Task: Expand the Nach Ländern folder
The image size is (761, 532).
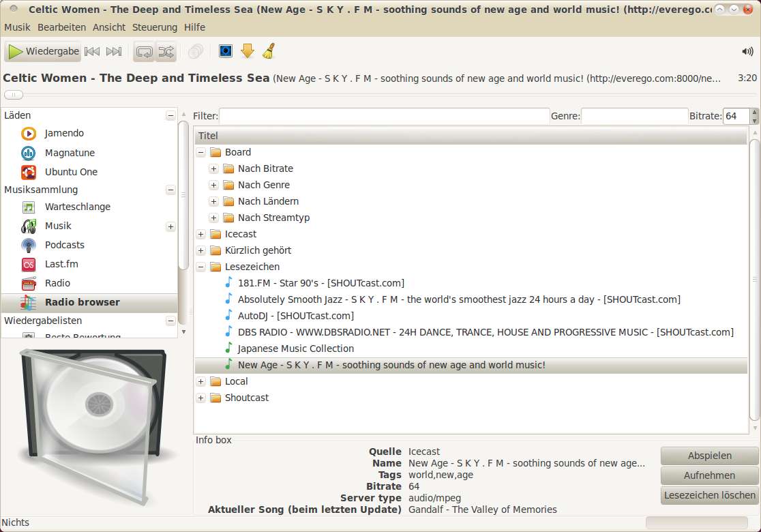Action: click(x=213, y=201)
